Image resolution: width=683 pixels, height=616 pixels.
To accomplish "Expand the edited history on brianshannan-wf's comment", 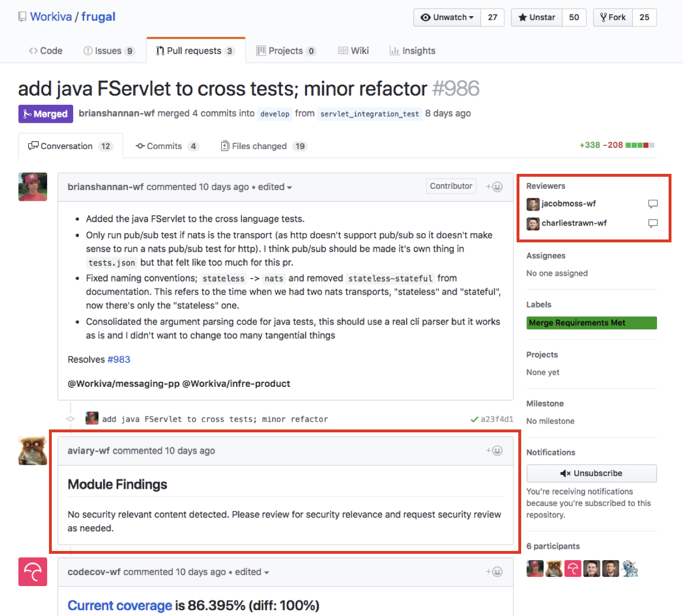I will [x=275, y=187].
